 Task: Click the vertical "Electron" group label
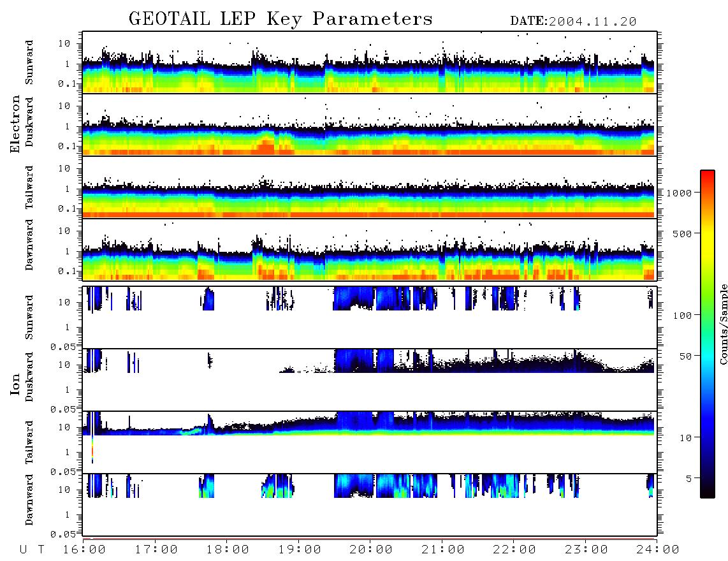point(15,124)
